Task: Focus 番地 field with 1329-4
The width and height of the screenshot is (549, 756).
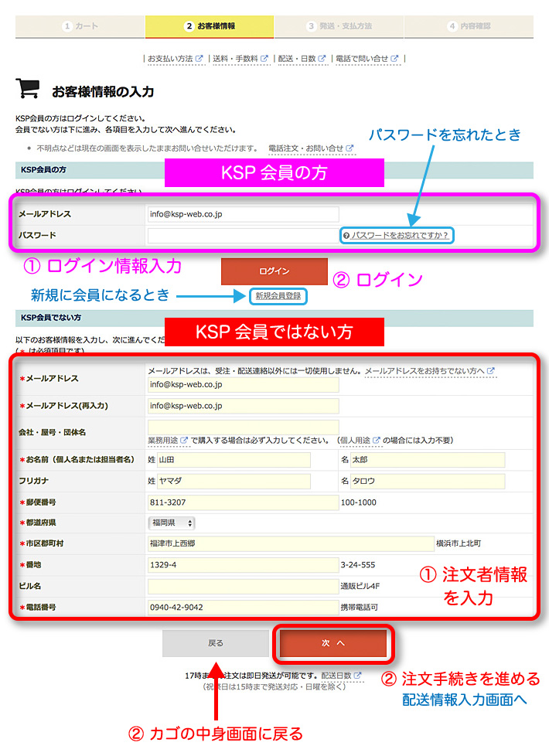Action: coord(243,564)
